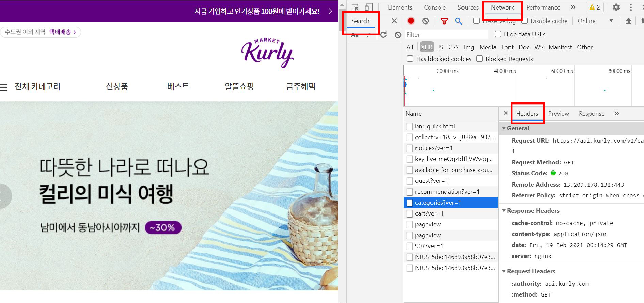The height and width of the screenshot is (303, 644).
Task: Click inside the Filter text field
Action: [446, 34]
